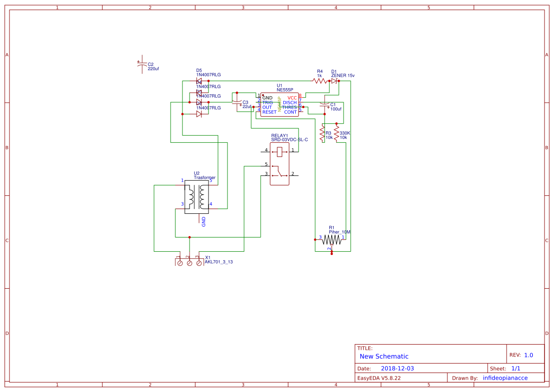Click the ZENER 15v label
The width and height of the screenshot is (554, 392).
[343, 75]
